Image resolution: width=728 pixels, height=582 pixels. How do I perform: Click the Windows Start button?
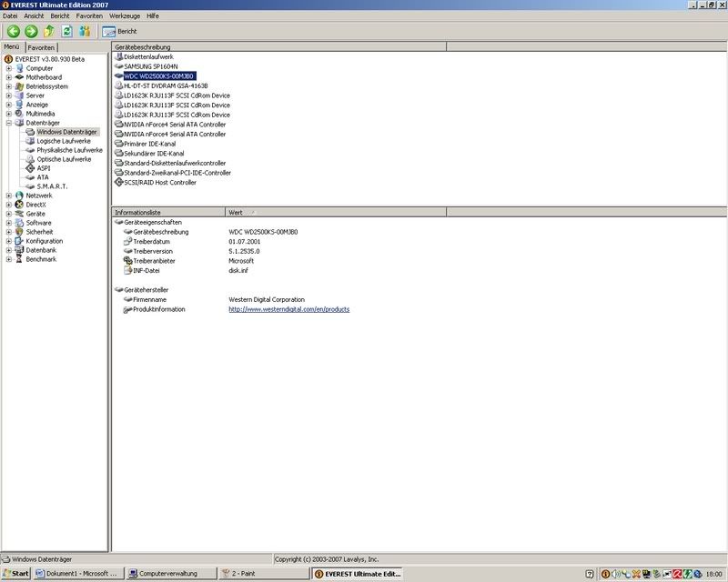coord(16,574)
